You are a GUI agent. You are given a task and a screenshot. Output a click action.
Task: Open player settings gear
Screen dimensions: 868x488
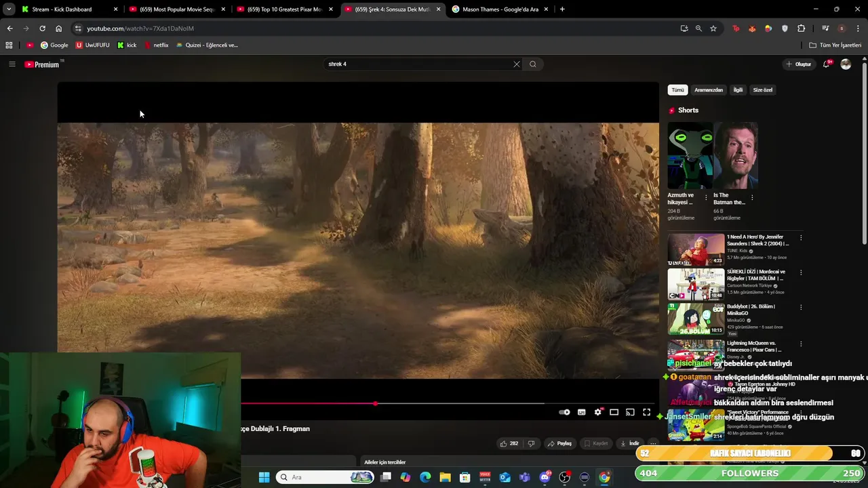(598, 412)
